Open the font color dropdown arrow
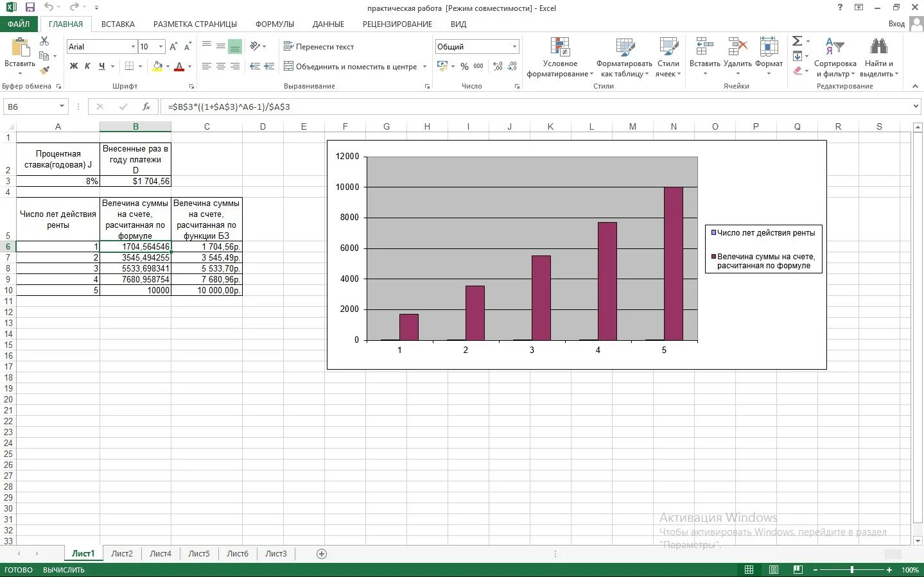Viewport: 924px width, 577px height. (189, 66)
